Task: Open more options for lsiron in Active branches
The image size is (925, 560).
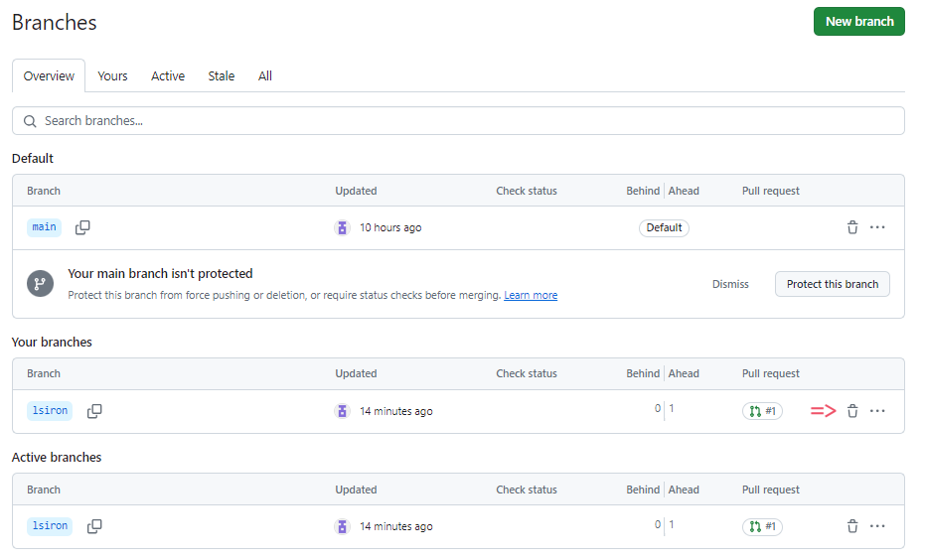Action: tap(877, 526)
